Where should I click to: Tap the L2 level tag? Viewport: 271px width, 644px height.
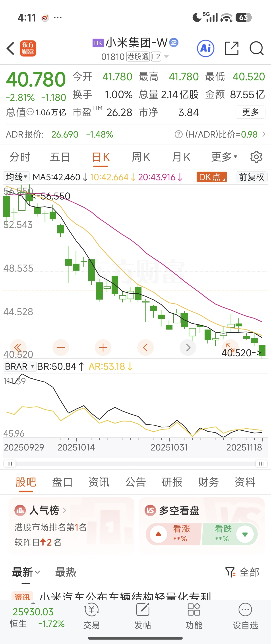tap(156, 57)
